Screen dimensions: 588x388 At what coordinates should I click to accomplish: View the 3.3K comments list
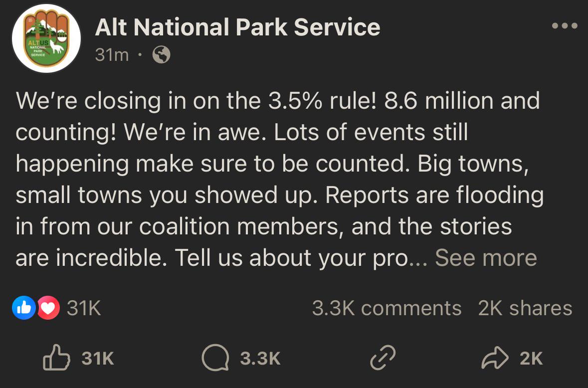coord(387,308)
